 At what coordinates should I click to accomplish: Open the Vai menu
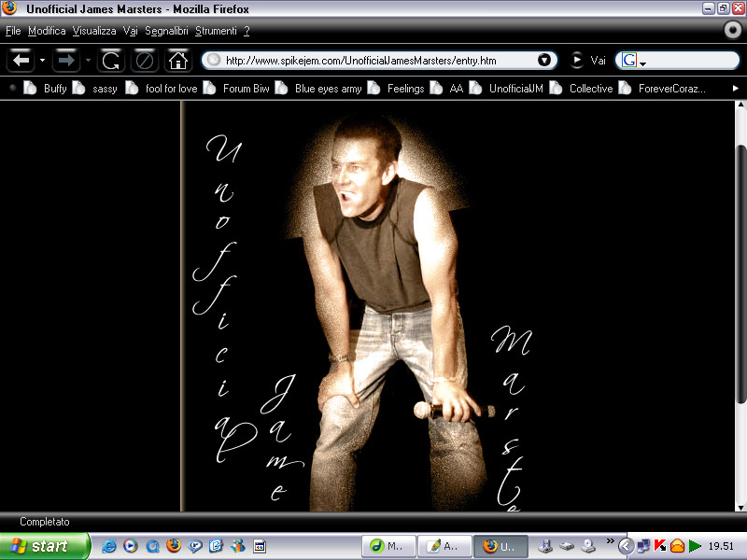point(130,31)
